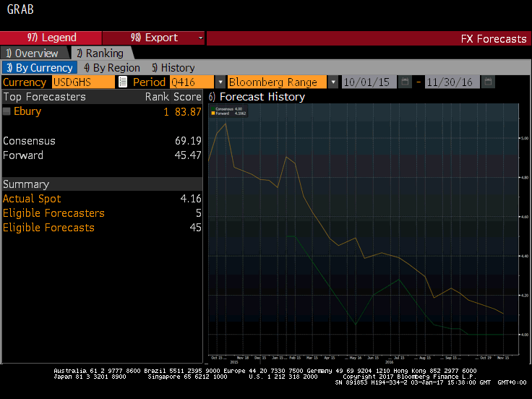
Task: Open the 6) Forecast History chart title
Action: 257,97
